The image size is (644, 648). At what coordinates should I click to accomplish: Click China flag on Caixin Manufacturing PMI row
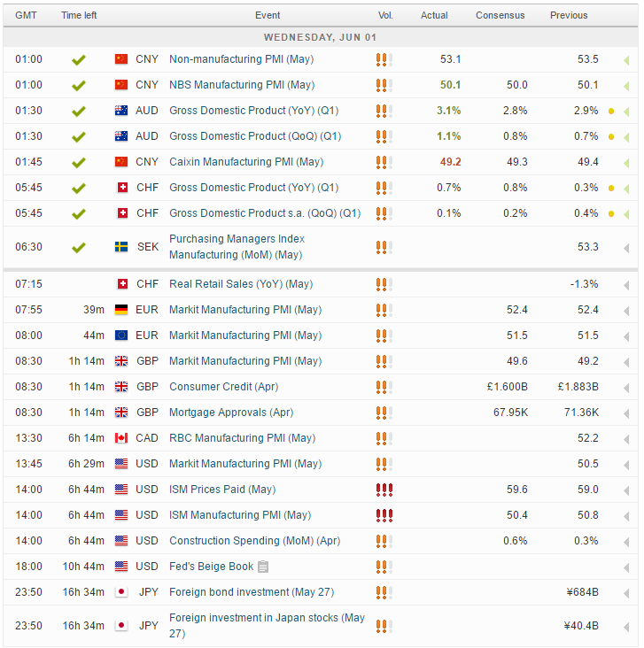[x=121, y=162]
